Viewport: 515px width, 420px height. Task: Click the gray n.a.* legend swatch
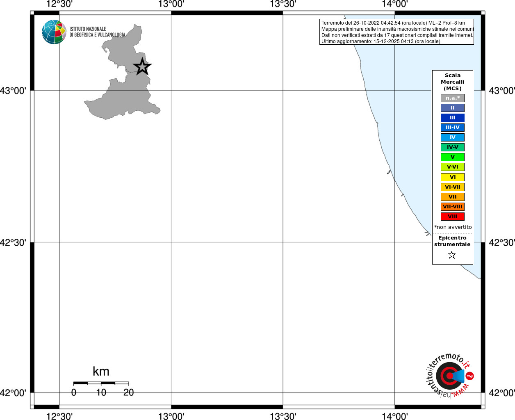click(x=453, y=98)
